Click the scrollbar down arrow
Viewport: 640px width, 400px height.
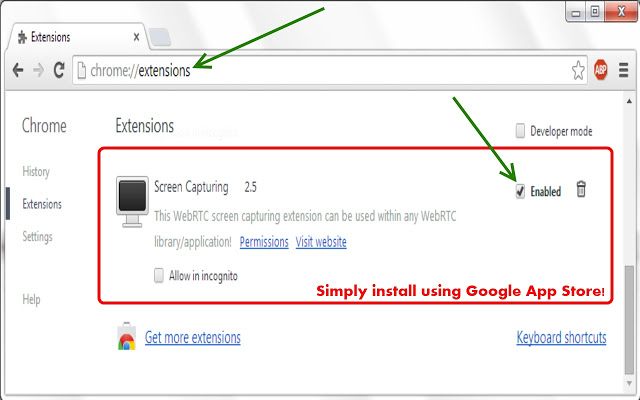click(x=629, y=383)
